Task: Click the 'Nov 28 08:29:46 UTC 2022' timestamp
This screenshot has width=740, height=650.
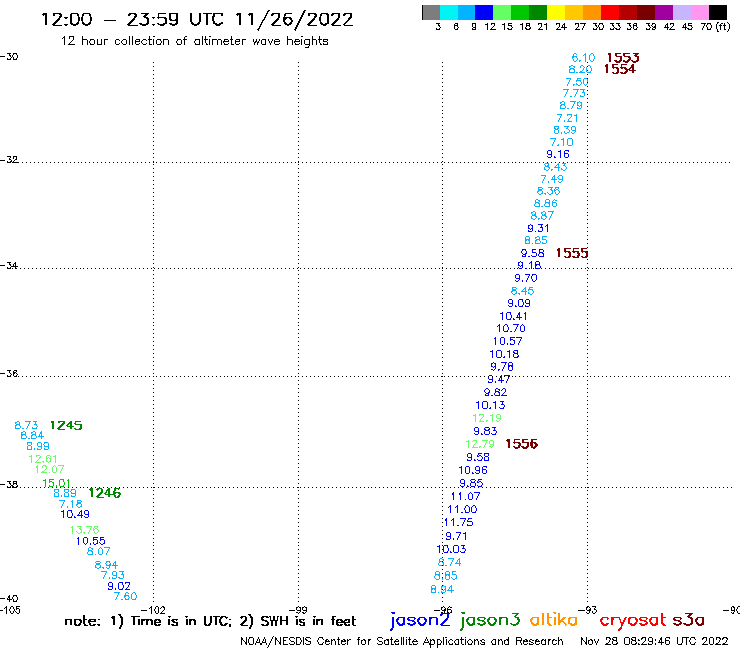Action: pos(654,641)
